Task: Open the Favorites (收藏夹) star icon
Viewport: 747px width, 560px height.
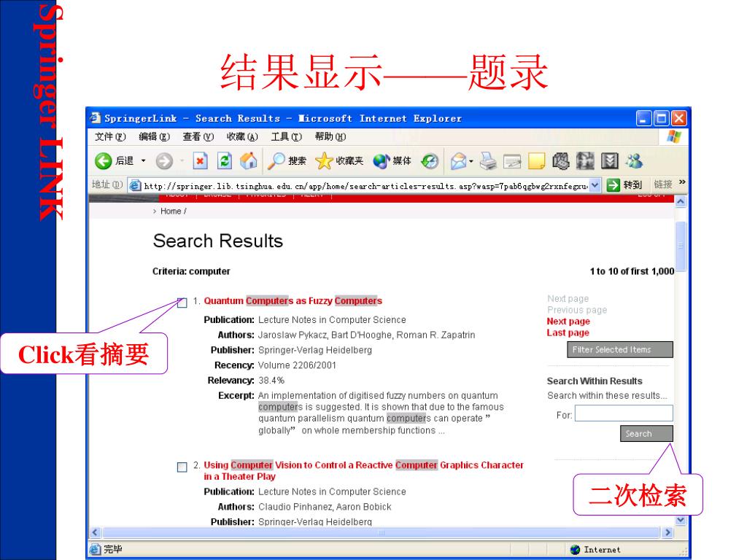Action: tap(324, 161)
